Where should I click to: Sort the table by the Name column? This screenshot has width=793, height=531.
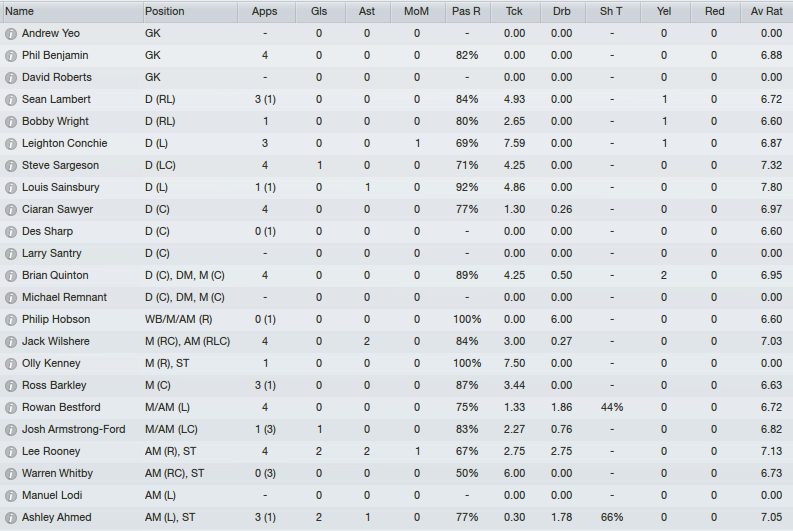(72, 11)
